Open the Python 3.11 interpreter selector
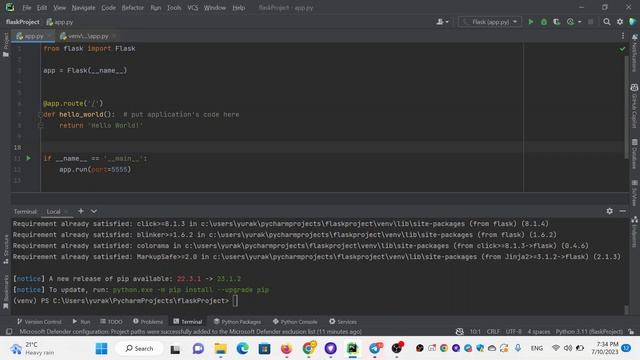The height and width of the screenshot is (360, 640). (x=589, y=331)
